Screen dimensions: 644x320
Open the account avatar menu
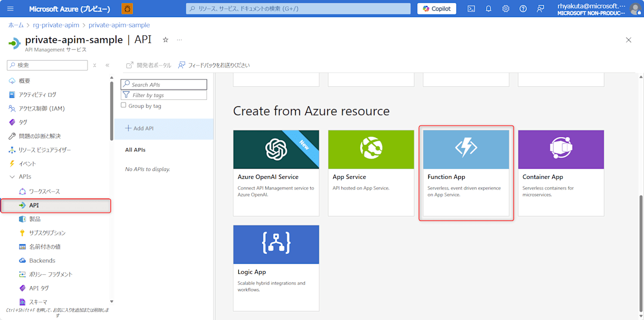[635, 9]
